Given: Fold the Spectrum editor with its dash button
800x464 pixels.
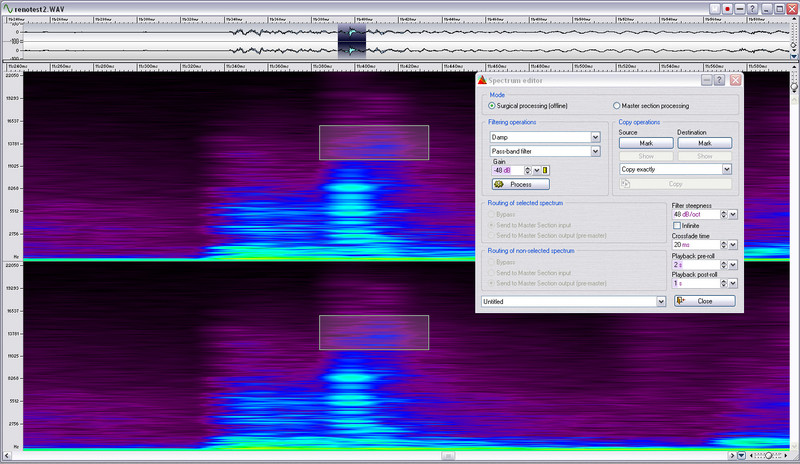Looking at the screenshot, I should pyautogui.click(x=707, y=80).
